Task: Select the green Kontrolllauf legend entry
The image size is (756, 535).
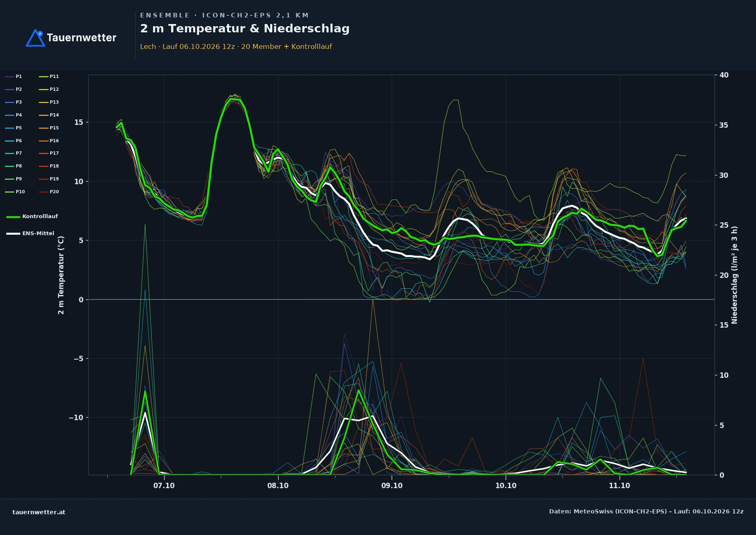Action: click(32, 216)
